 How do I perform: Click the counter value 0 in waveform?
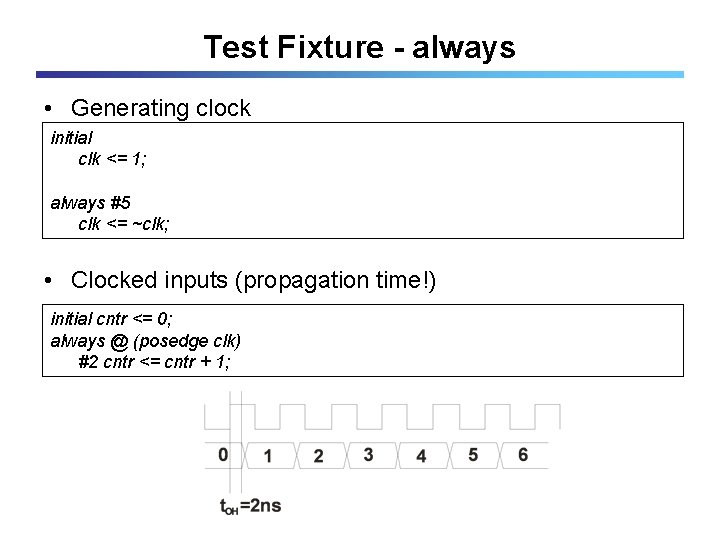[223, 455]
